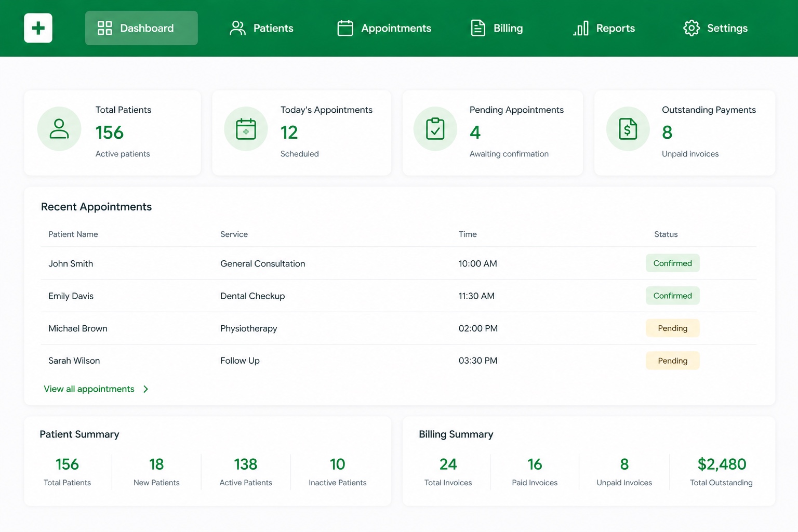Viewport: 798px width, 532px height.
Task: Click patient name Emily Davis
Action: [71, 296]
